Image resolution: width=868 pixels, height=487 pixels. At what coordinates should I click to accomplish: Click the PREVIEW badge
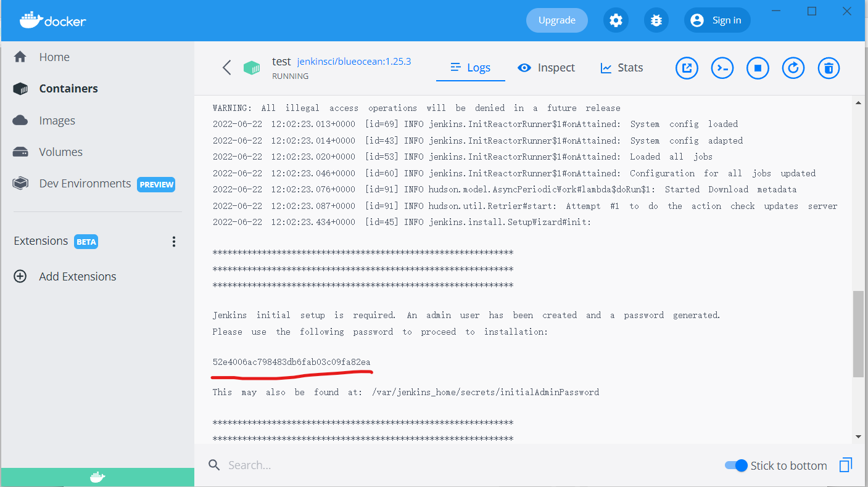(x=156, y=184)
